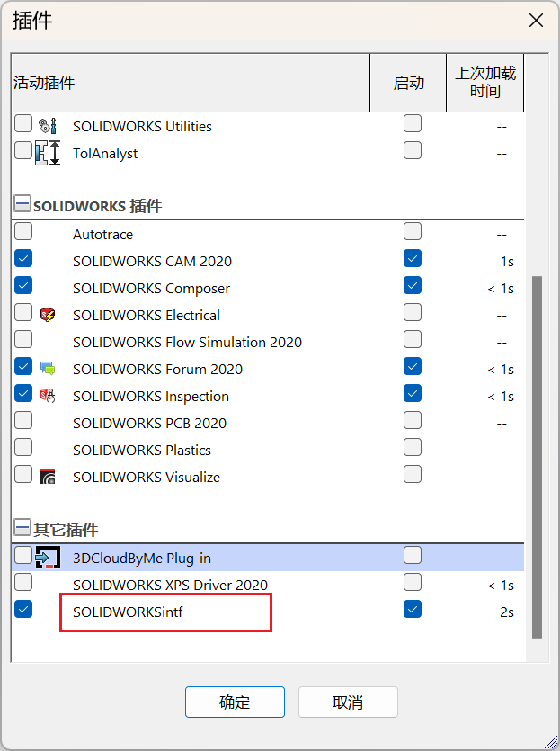
Task: Enable SOLIDWORKS Plastics startup checkbox
Action: tap(413, 447)
